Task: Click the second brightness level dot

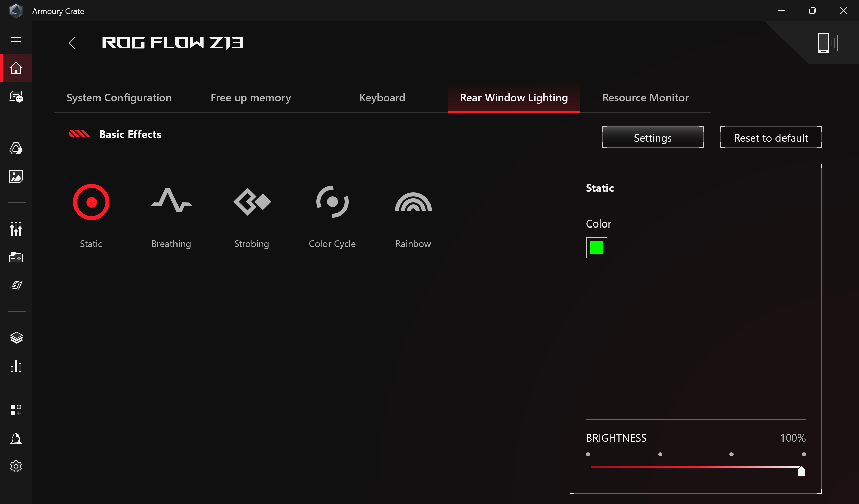Action: [660, 455]
